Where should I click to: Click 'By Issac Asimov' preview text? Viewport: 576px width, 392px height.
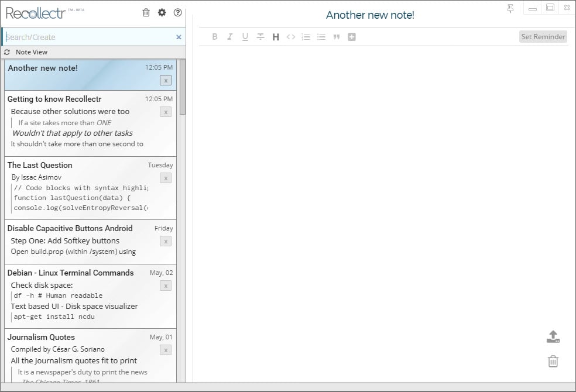click(36, 177)
